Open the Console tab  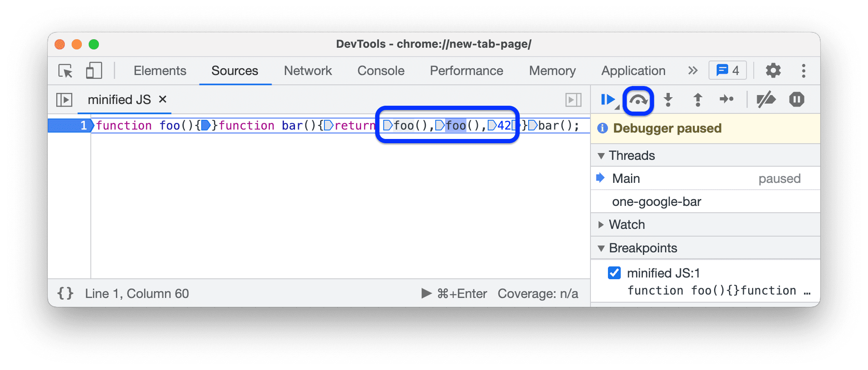[x=381, y=71]
